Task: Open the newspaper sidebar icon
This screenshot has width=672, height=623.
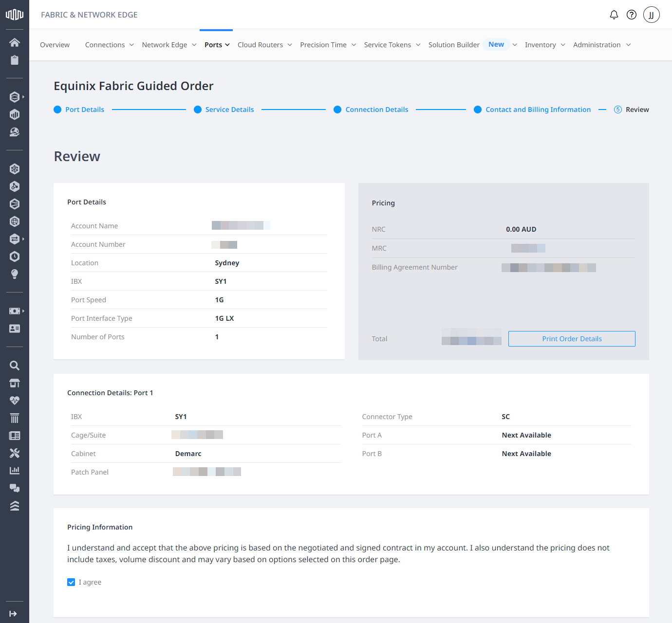Action: pos(15,436)
